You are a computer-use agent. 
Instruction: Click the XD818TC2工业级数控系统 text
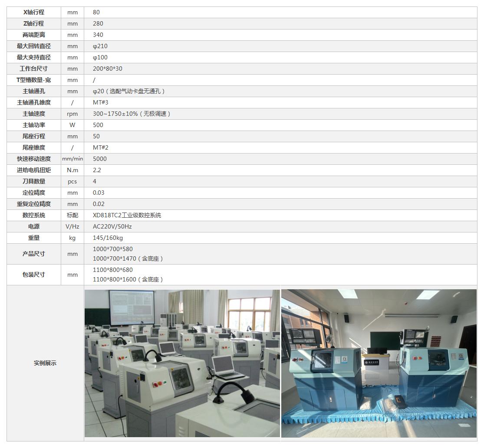pos(127,215)
